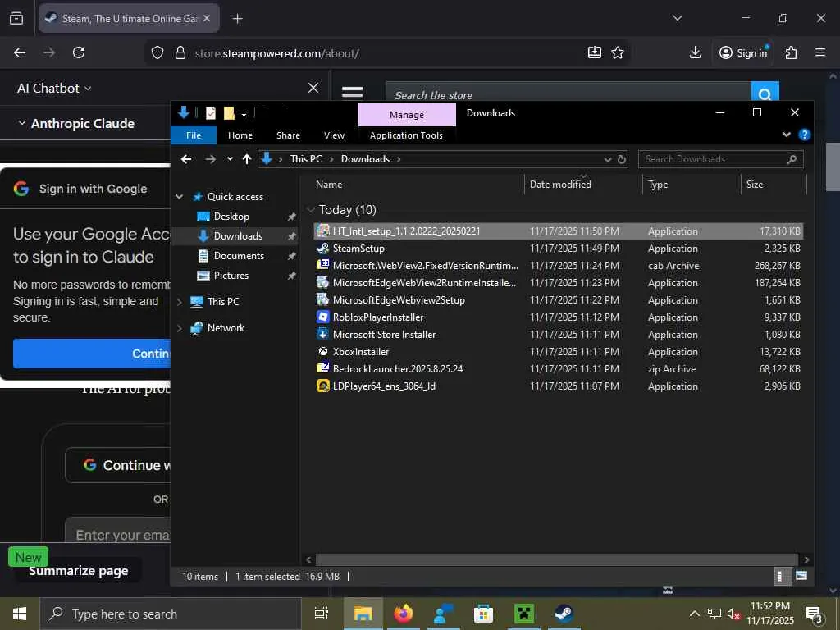This screenshot has width=840, height=630.
Task: Click the Explorer horizontal scrollbar
Action: tap(557, 559)
